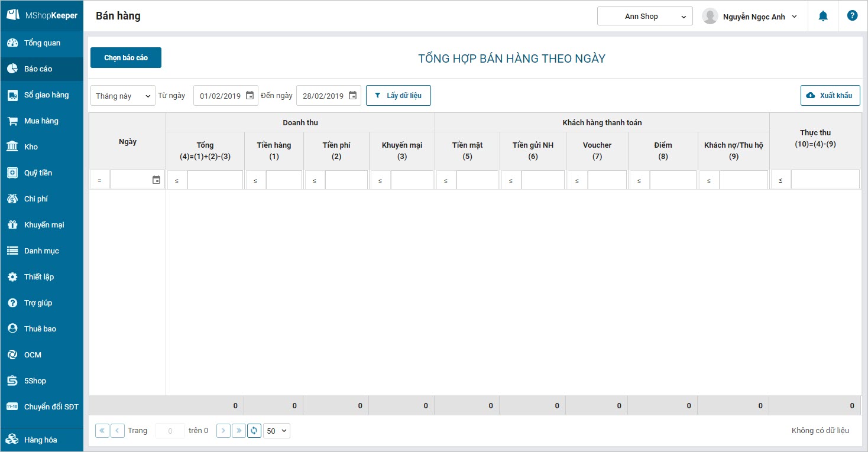The image size is (868, 452).
Task: Click the Chuyển đổi SĐT icon
Action: click(12, 407)
